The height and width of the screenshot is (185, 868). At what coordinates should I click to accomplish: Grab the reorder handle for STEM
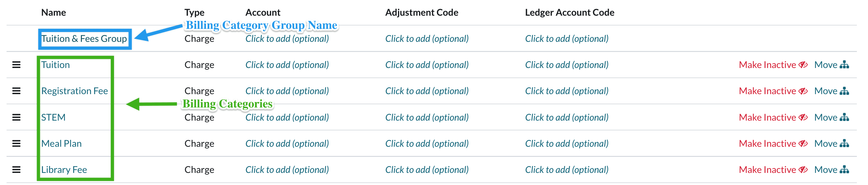[16, 117]
